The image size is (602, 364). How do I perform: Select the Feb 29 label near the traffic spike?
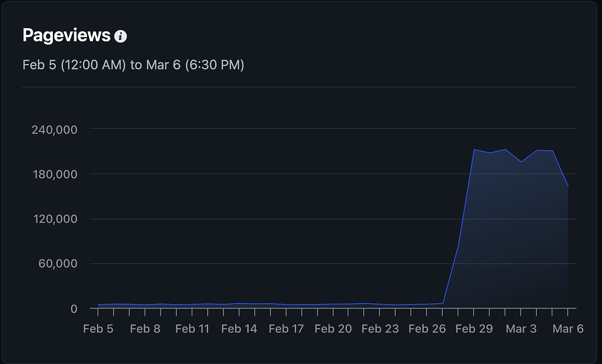pos(474,329)
